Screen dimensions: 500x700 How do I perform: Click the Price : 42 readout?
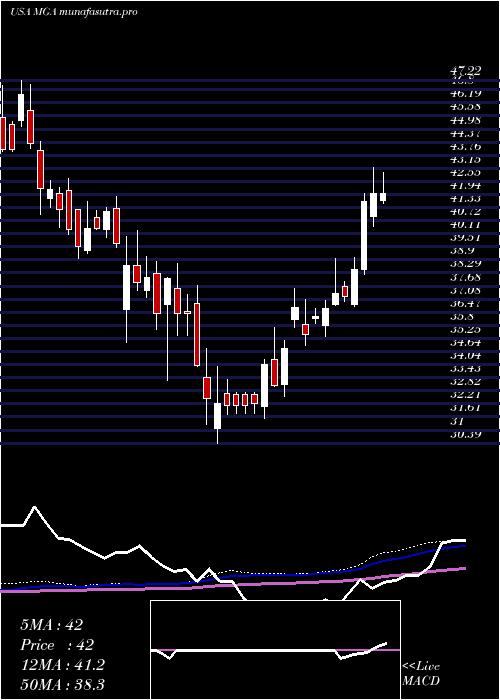point(57,645)
